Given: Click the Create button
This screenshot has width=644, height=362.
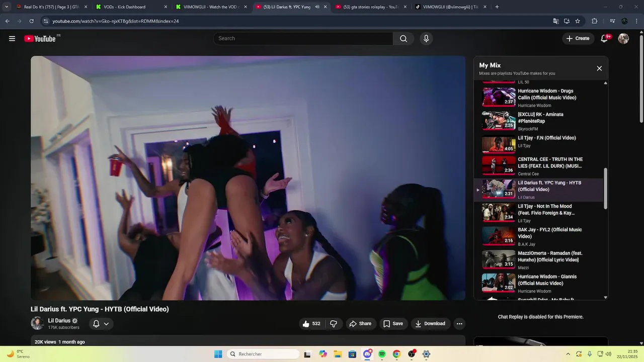Looking at the screenshot, I should (x=578, y=39).
